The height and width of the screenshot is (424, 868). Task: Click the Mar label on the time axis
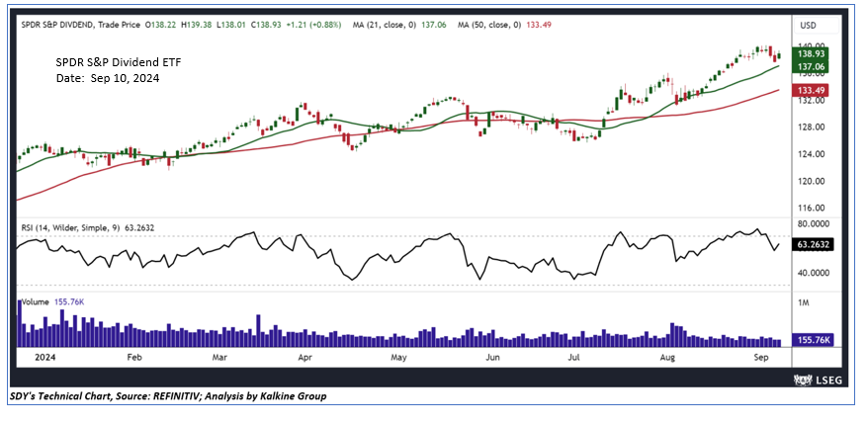pos(220,358)
